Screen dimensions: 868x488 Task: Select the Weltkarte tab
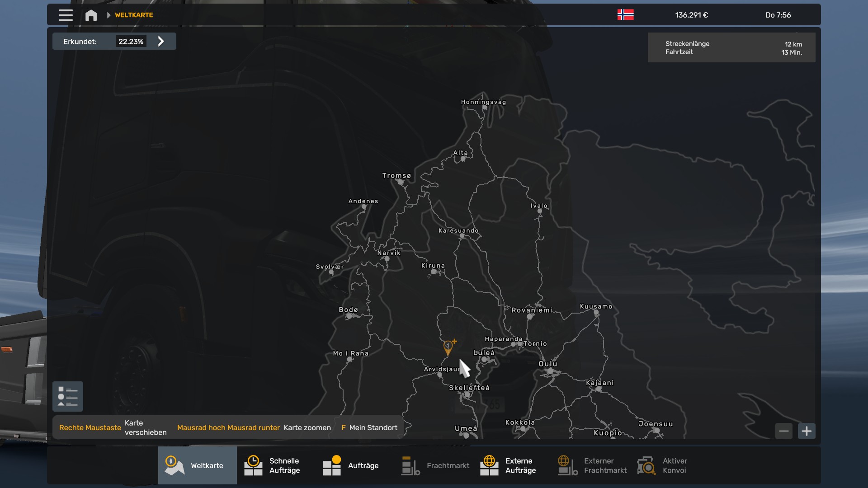(198, 465)
